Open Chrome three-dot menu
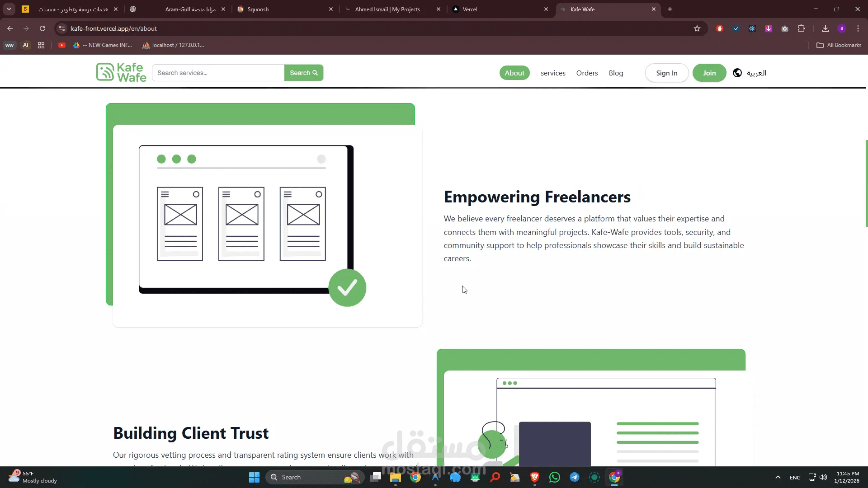868x488 pixels. [x=858, y=28]
